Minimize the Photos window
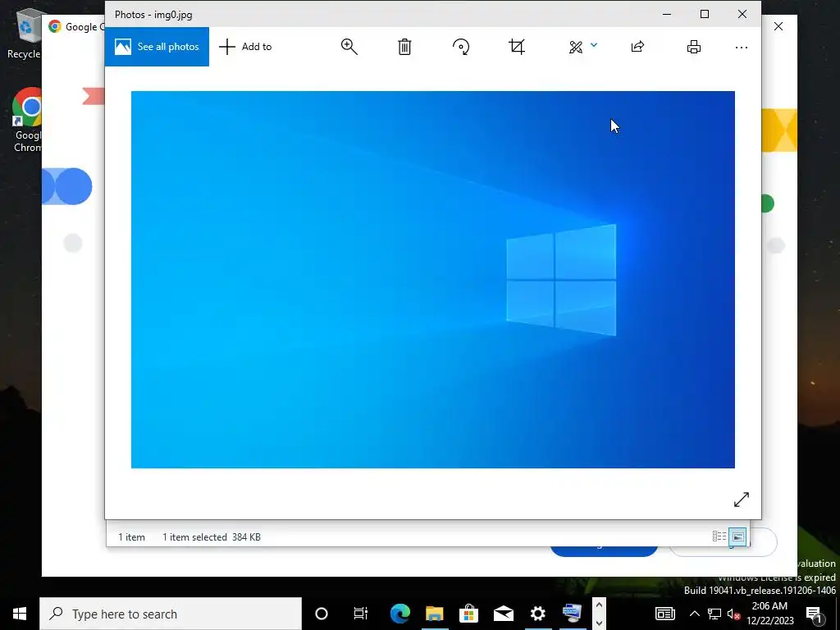Image resolution: width=840 pixels, height=630 pixels. click(x=667, y=15)
